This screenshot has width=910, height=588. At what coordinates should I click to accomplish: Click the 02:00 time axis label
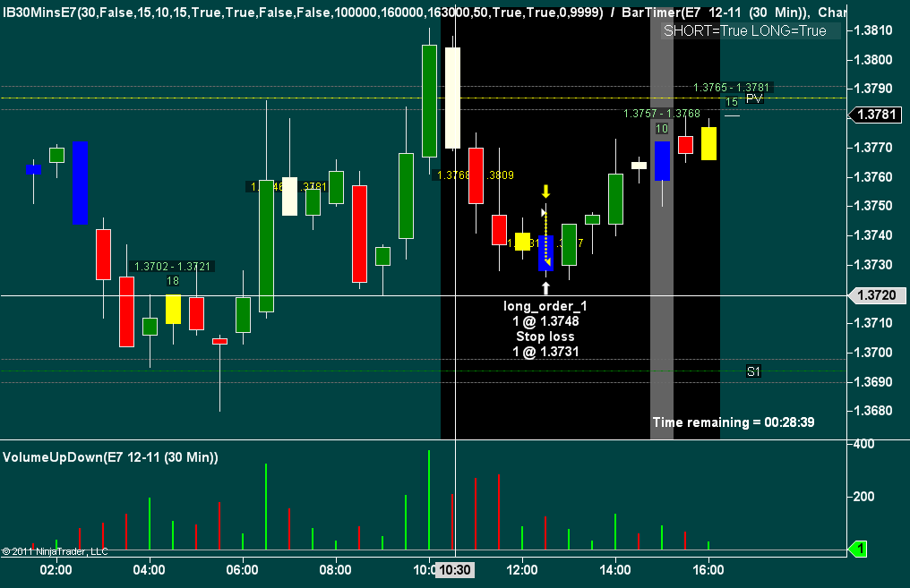(56, 570)
